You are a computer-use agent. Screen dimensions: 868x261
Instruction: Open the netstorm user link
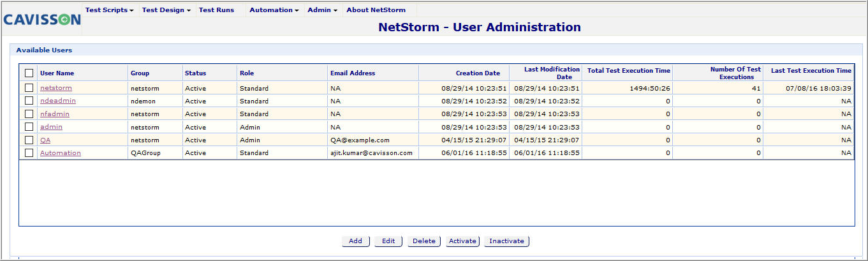[56, 88]
